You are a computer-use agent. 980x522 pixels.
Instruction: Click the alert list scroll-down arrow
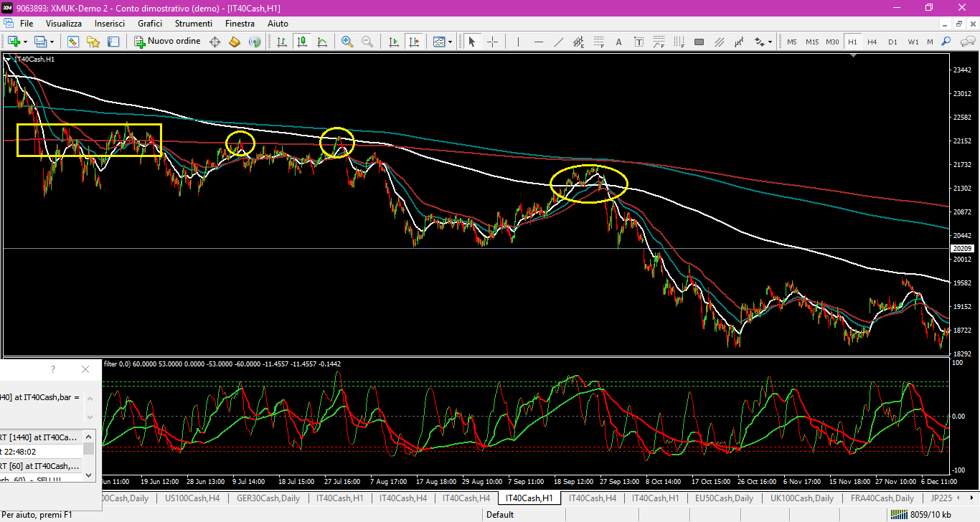click(89, 475)
